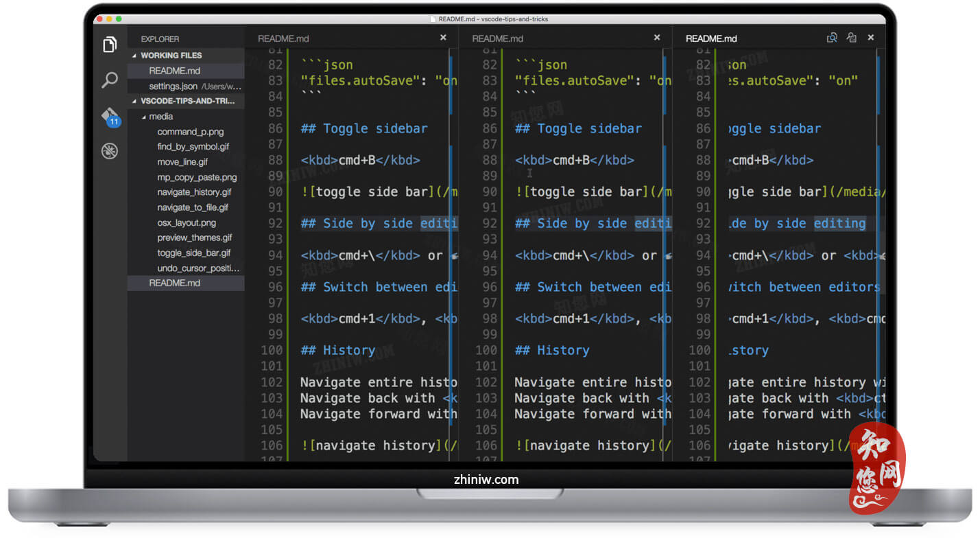
Task: Click line number 86 in first editor
Action: (275, 128)
